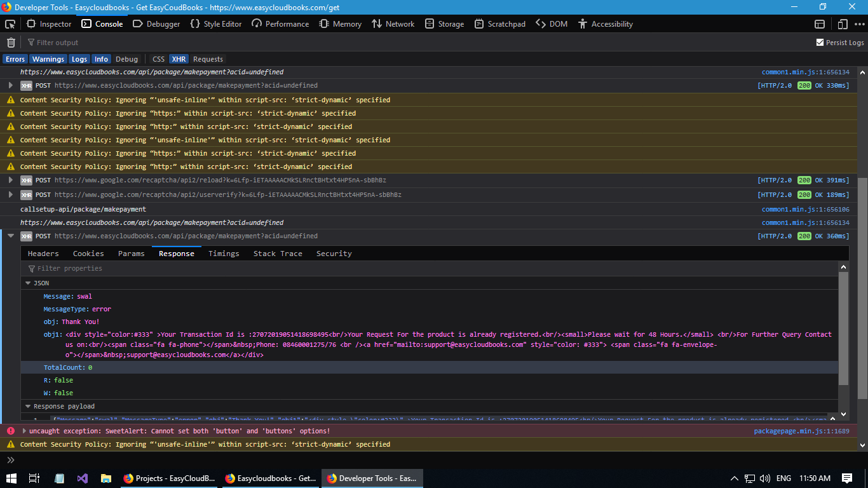
Task: Activate the element picker tool
Action: [10, 24]
